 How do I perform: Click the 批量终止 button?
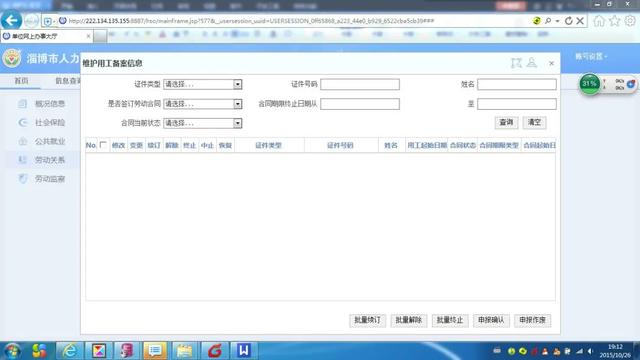pyautogui.click(x=450, y=320)
